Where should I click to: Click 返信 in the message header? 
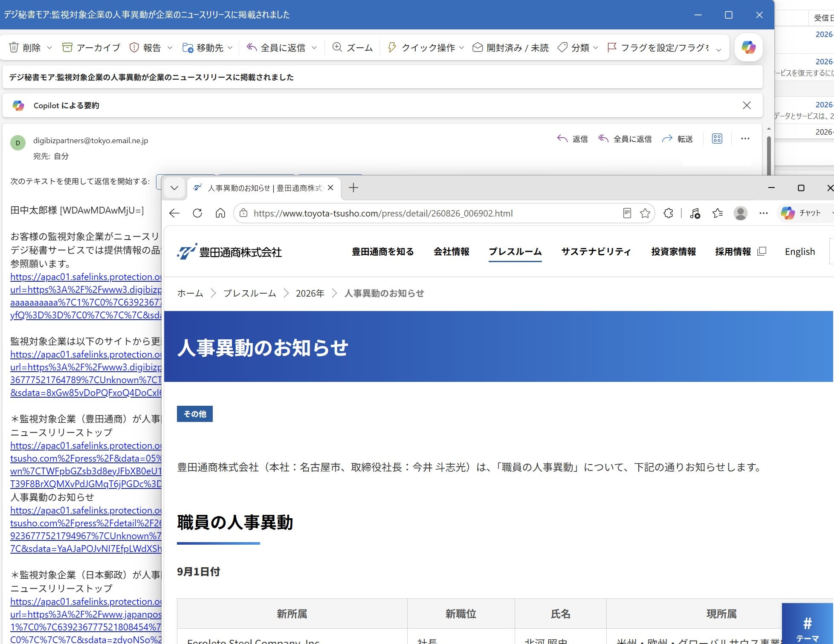(x=573, y=139)
